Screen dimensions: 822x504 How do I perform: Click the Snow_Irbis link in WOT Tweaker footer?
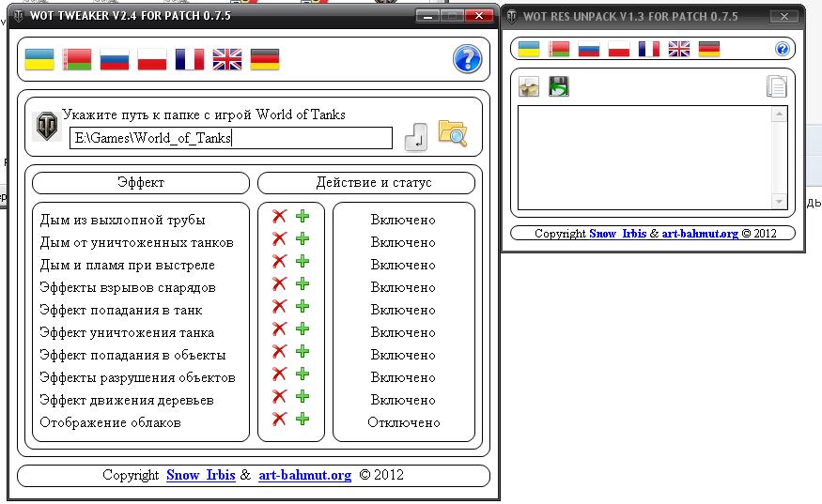pyautogui.click(x=198, y=475)
